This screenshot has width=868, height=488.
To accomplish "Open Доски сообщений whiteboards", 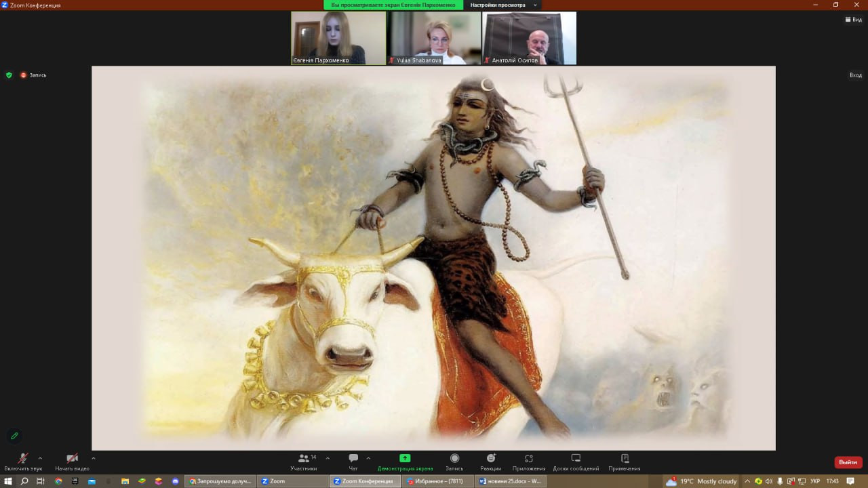I will [x=576, y=459].
